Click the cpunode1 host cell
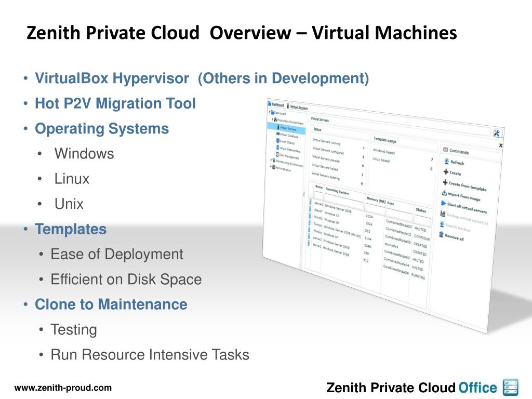Image resolution: width=532 pixels, height=399 pixels. click(x=391, y=245)
